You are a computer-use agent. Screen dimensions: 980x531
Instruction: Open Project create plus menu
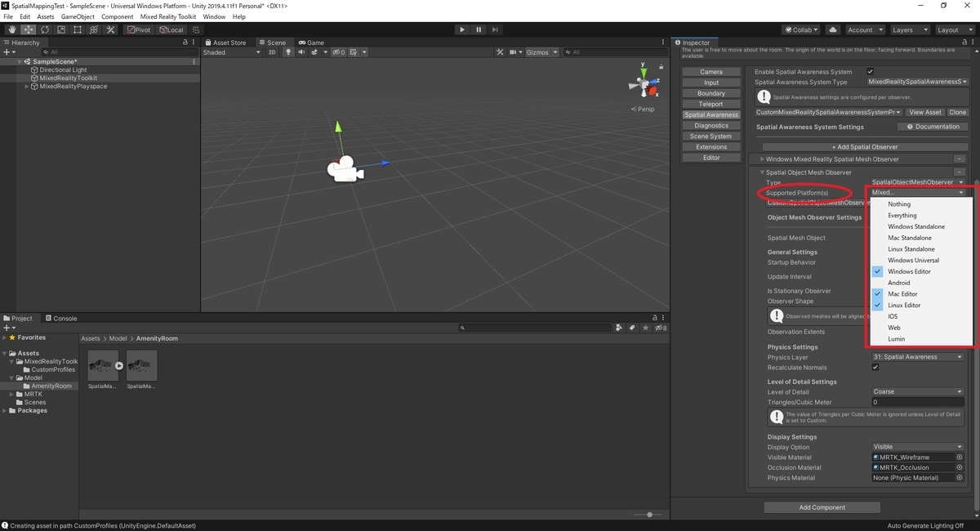(x=10, y=328)
